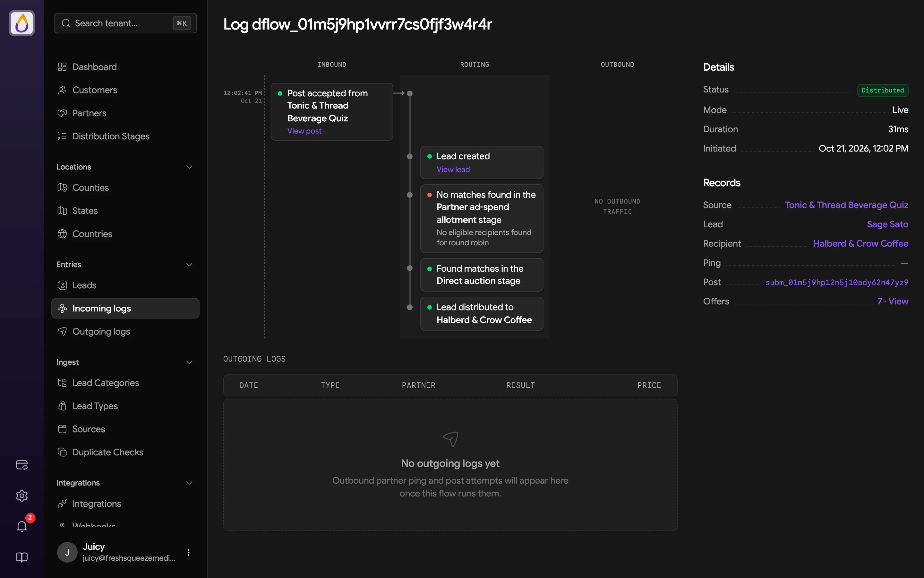Image resolution: width=924 pixels, height=578 pixels.
Task: Click the Counties map icon
Action: [62, 188]
